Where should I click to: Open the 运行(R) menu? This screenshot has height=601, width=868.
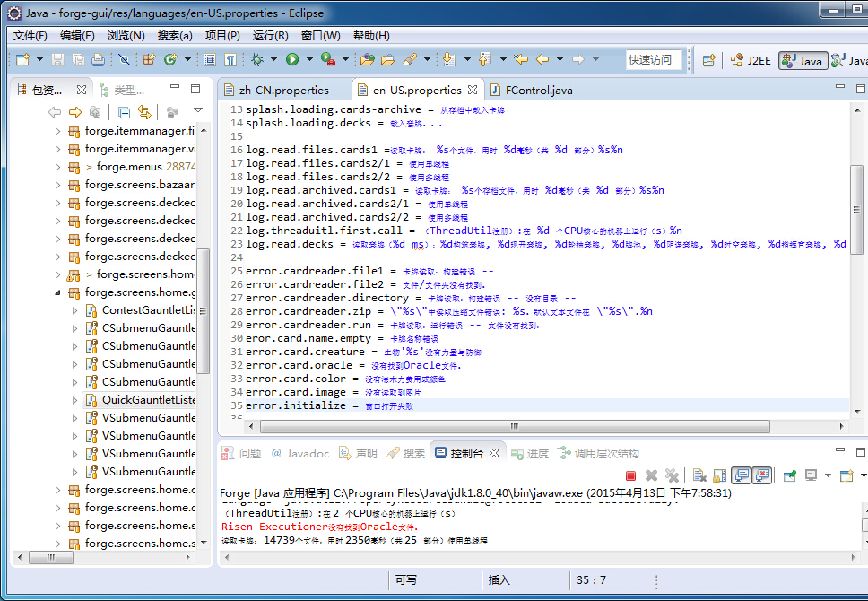tap(270, 36)
